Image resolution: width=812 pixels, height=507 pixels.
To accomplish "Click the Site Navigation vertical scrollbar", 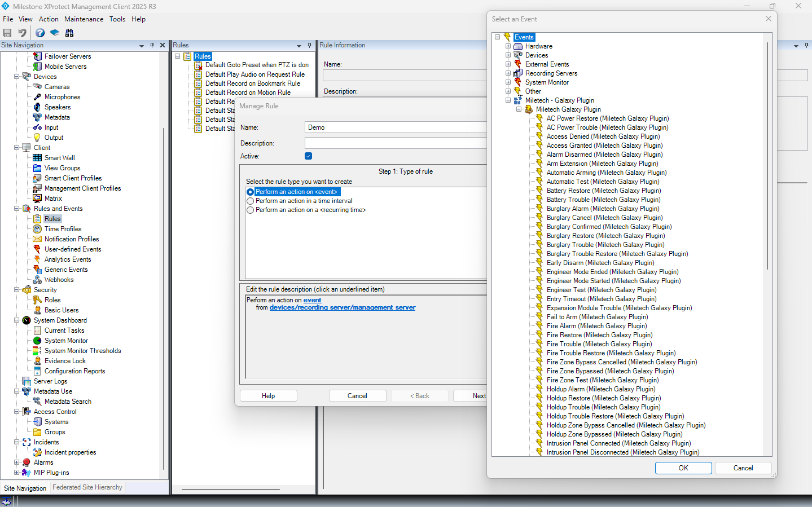I will coord(164,299).
